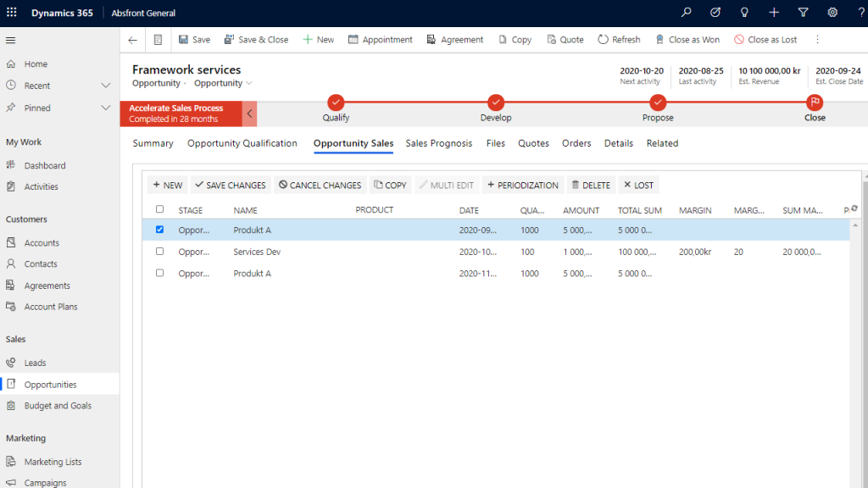
Task: Open the task flow checkmark icon
Action: [x=715, y=12]
